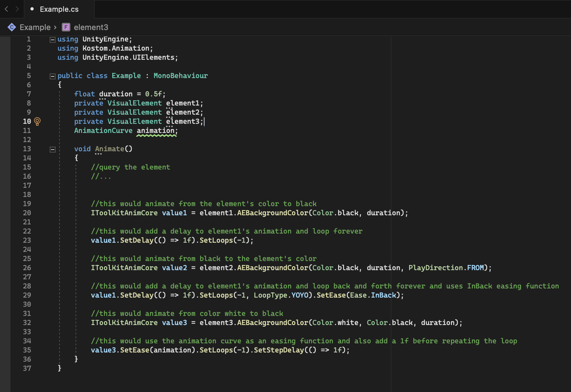Switch to the Example.cs tab
Image resolution: width=571 pixels, height=392 pixels.
pos(59,9)
